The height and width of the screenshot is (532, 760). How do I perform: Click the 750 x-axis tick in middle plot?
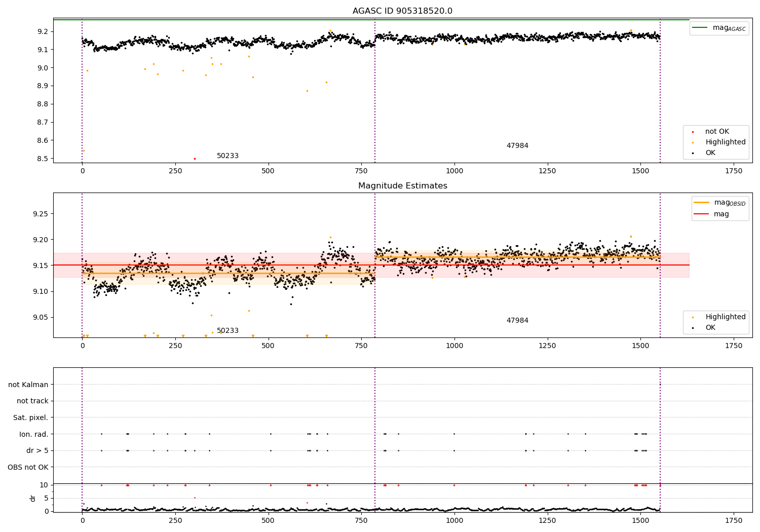pyautogui.click(x=361, y=346)
